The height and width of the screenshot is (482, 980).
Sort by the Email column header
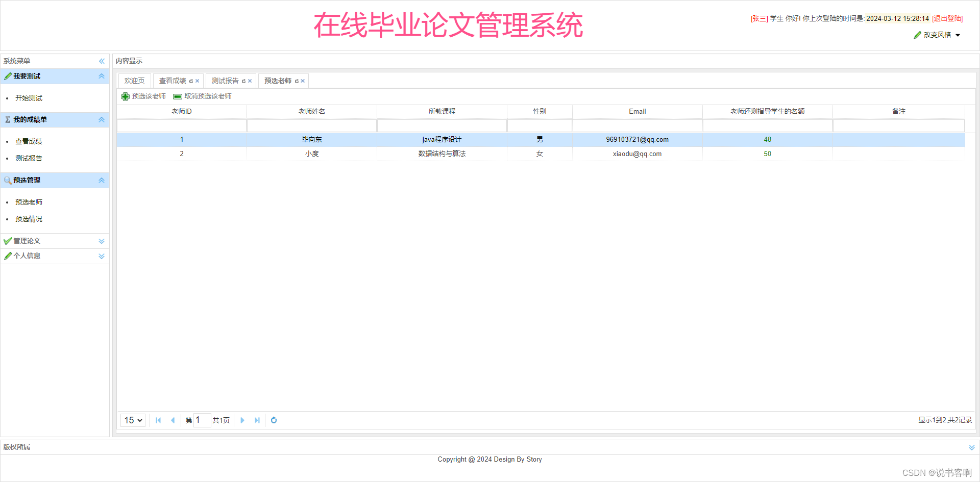click(638, 111)
